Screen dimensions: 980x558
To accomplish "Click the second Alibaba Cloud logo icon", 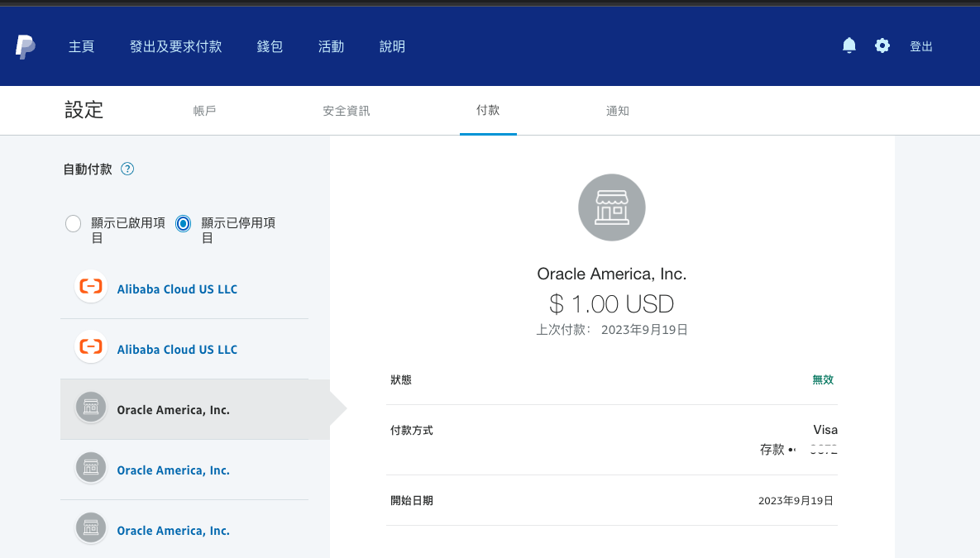I will pyautogui.click(x=90, y=347).
